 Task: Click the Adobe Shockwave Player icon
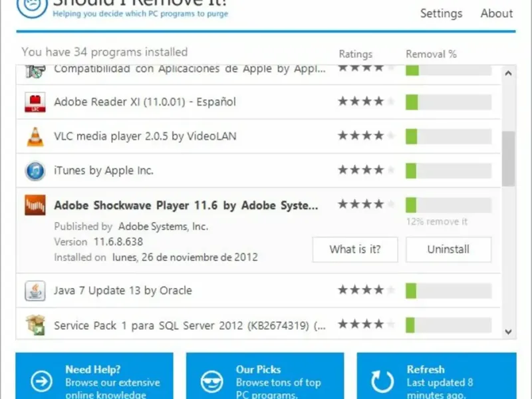point(35,205)
